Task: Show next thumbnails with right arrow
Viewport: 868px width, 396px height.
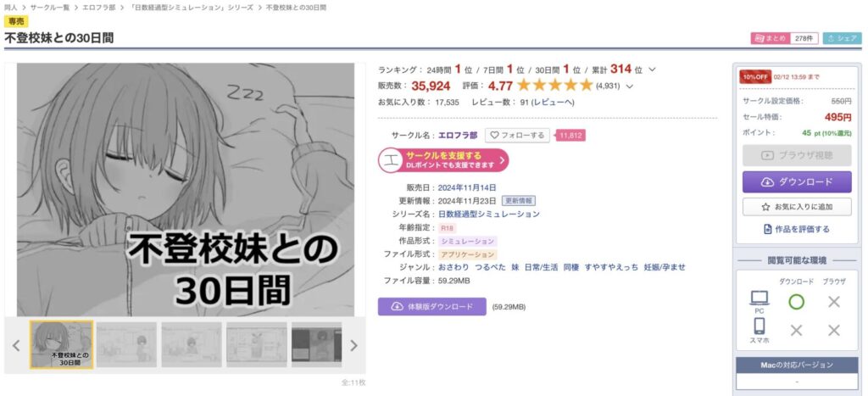Action: (x=353, y=346)
